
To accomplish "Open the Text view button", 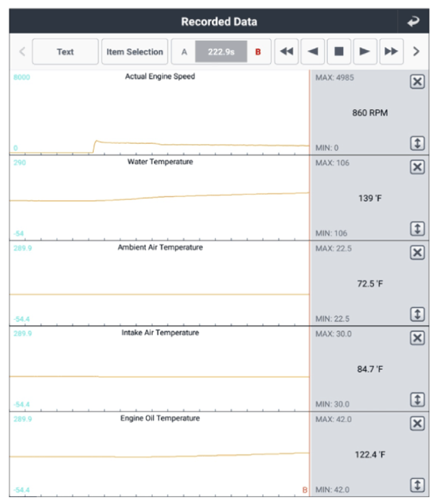I will (65, 52).
